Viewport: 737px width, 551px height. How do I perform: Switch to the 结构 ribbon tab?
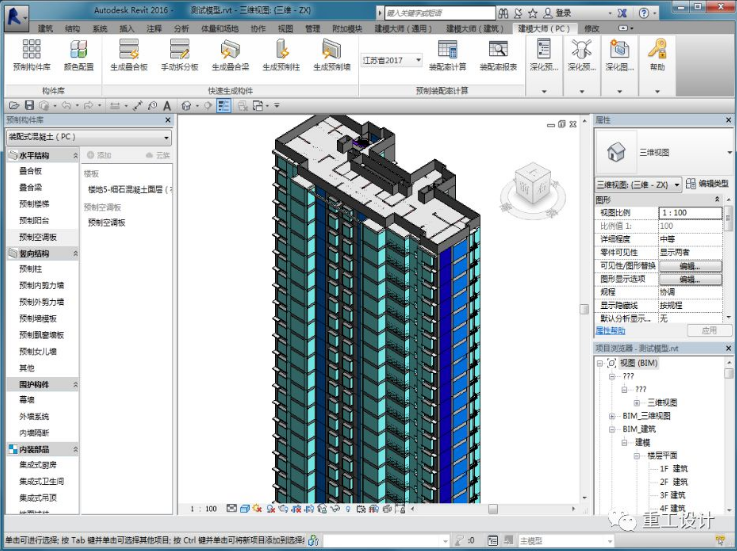click(x=72, y=29)
